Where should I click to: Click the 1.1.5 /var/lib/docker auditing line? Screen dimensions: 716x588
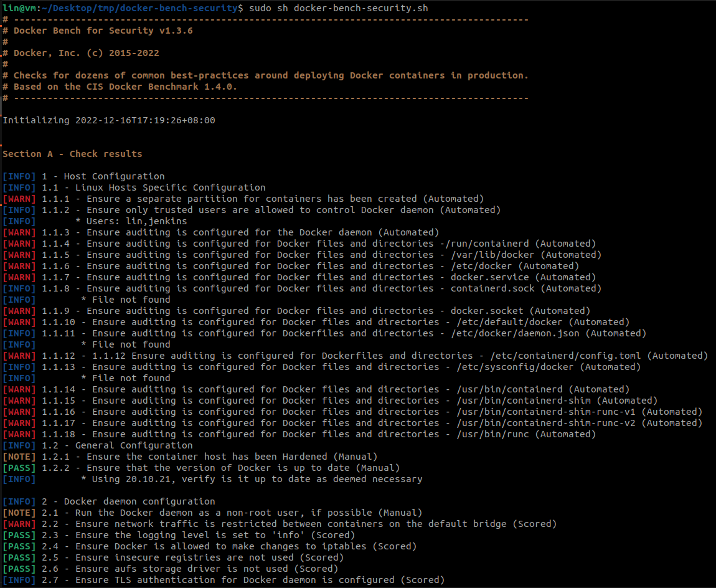pyautogui.click(x=303, y=255)
